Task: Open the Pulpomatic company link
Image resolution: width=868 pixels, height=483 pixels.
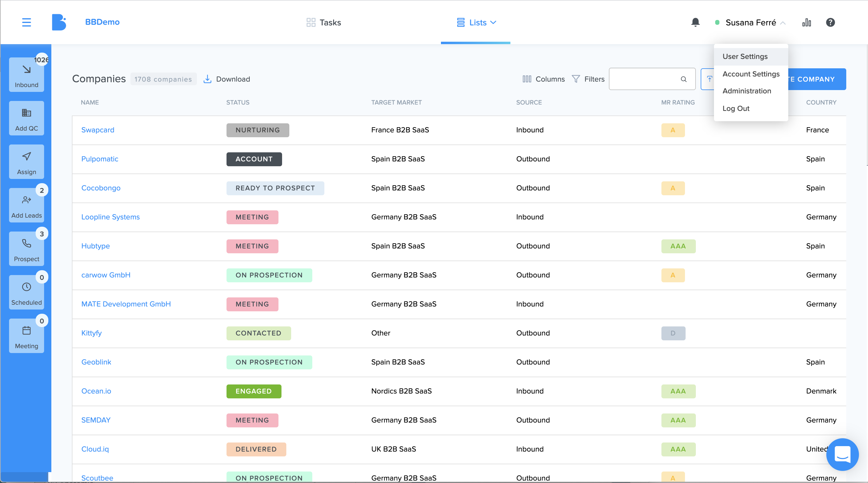Action: pyautogui.click(x=100, y=159)
